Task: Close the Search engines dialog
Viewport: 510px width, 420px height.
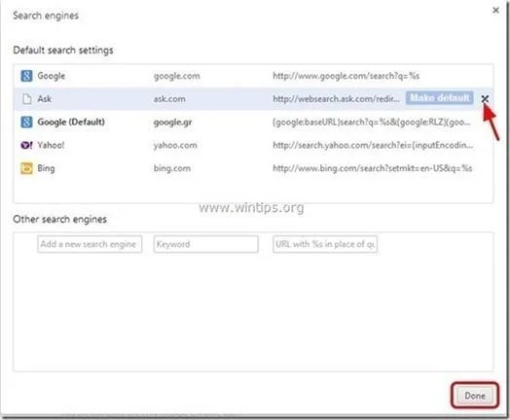Action: 495,11
